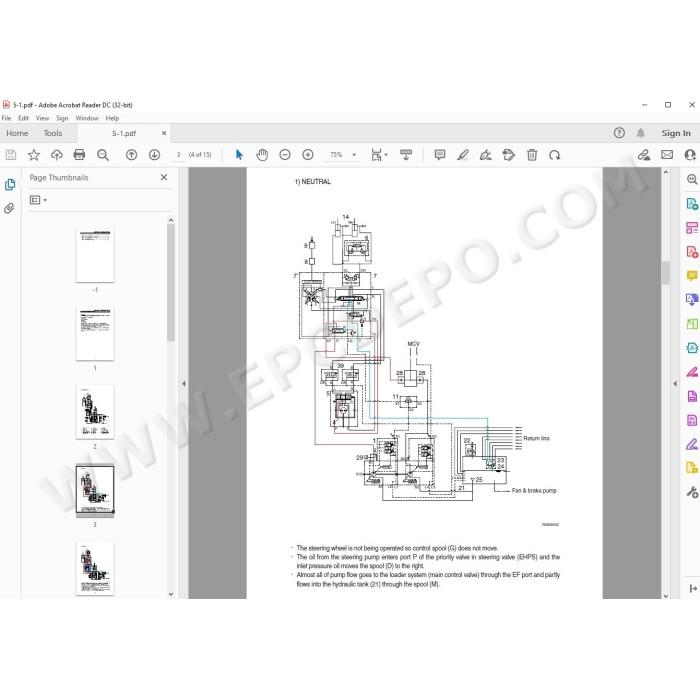Image resolution: width=700 pixels, height=700 pixels.
Task: Open the Sign menu
Action: 62,118
